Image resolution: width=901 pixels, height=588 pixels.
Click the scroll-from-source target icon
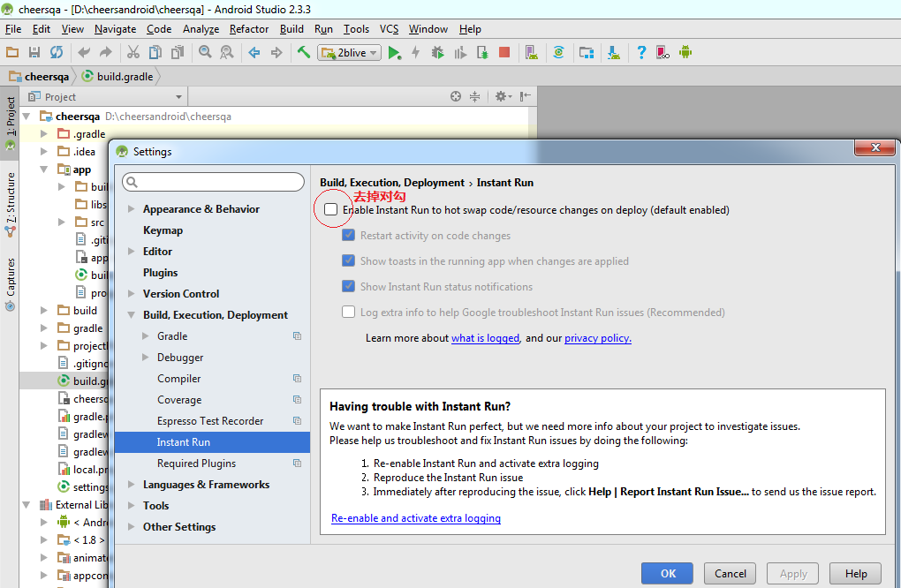456,96
